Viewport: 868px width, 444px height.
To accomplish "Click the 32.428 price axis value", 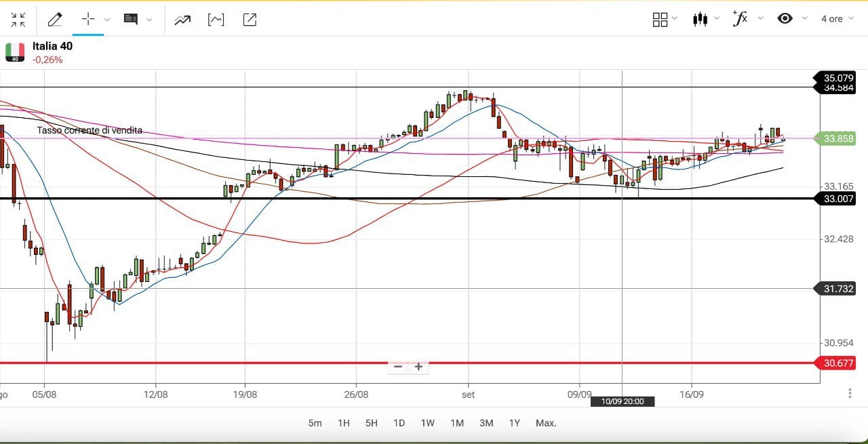I will tap(838, 239).
